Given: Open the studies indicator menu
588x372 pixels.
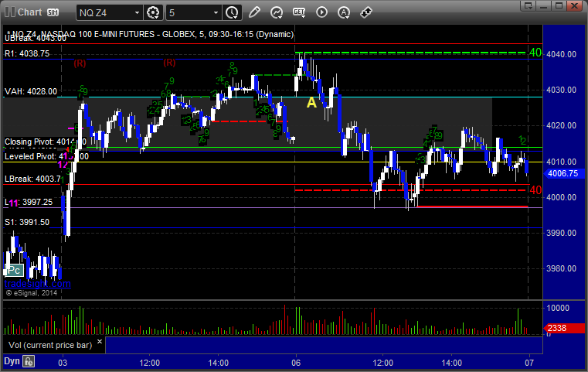Looking at the screenshot, I should [x=277, y=12].
